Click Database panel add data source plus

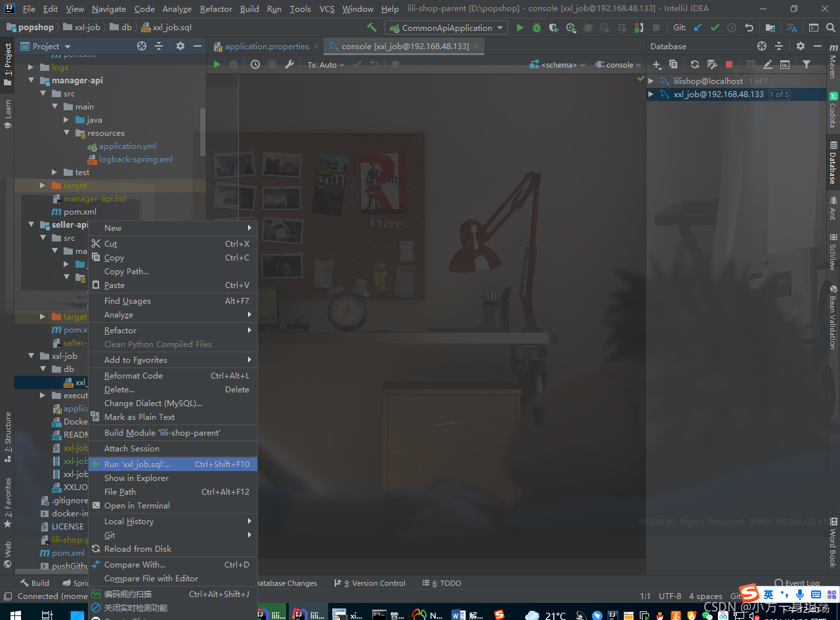(656, 64)
